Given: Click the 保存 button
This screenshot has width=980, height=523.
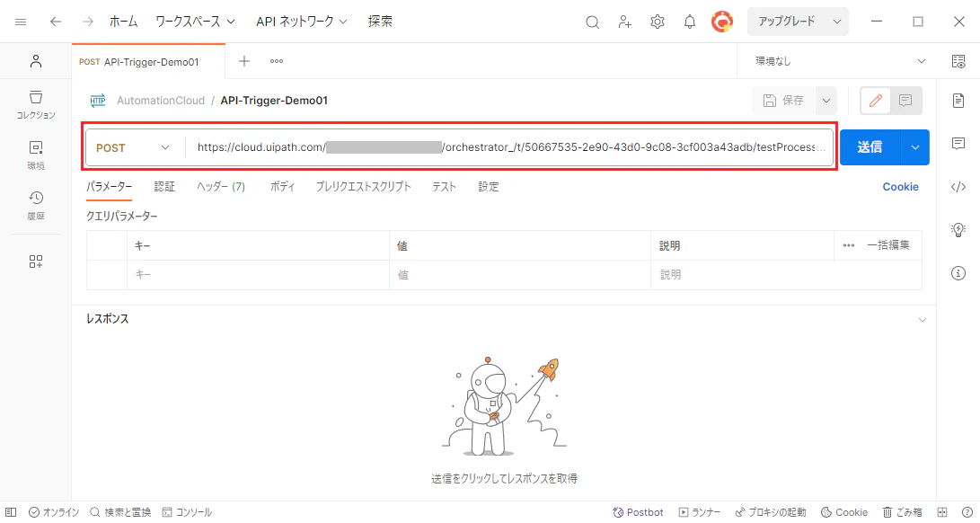Looking at the screenshot, I should click(783, 101).
